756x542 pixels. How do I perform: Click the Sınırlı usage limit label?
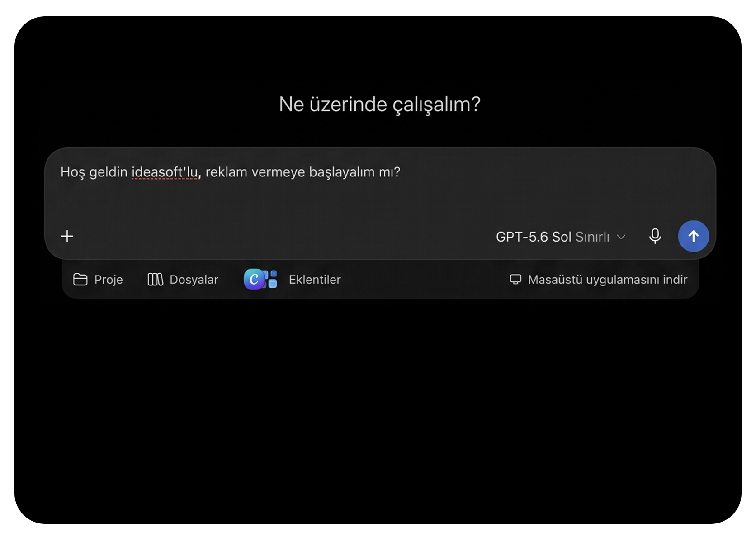click(x=592, y=237)
